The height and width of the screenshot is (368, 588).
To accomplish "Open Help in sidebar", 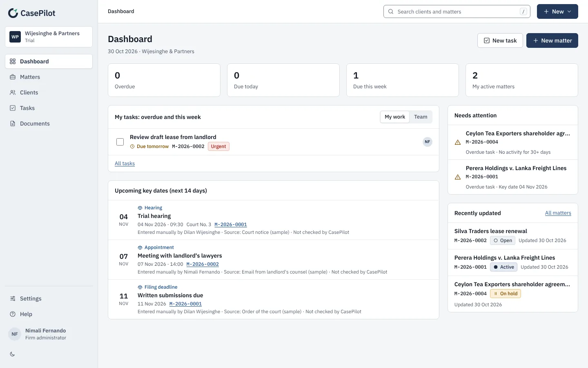I will (x=49, y=314).
